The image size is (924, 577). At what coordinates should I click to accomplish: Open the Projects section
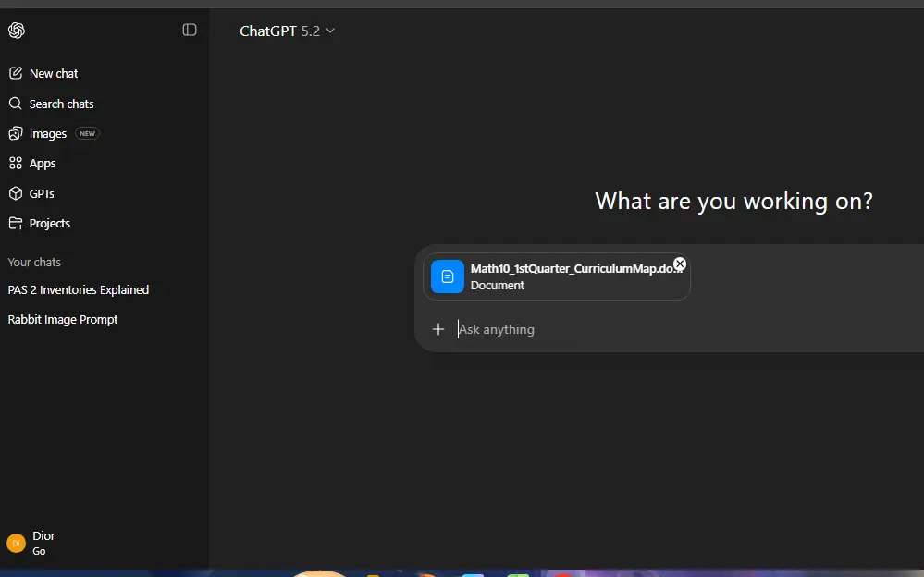(50, 224)
